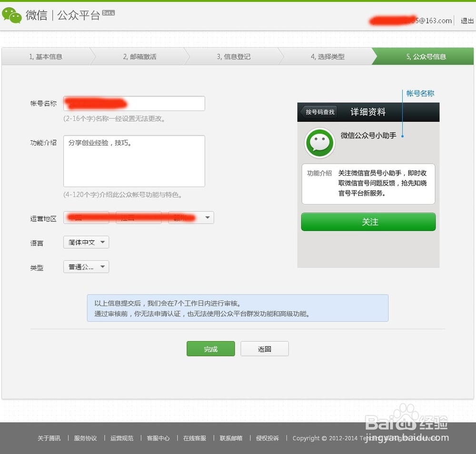This screenshot has width=476, height=454.
Task: Open the 关于腾讯 footer link
Action: point(49,438)
